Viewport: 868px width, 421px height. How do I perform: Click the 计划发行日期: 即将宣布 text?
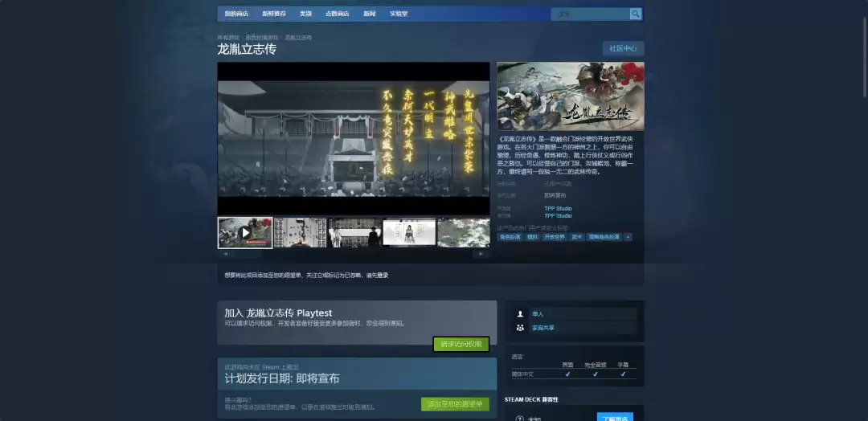click(x=282, y=379)
